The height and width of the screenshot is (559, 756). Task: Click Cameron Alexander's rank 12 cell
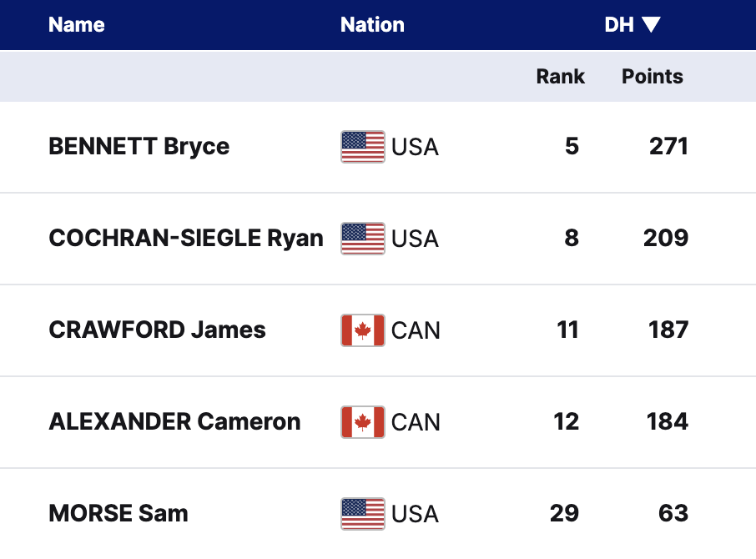pos(567,422)
